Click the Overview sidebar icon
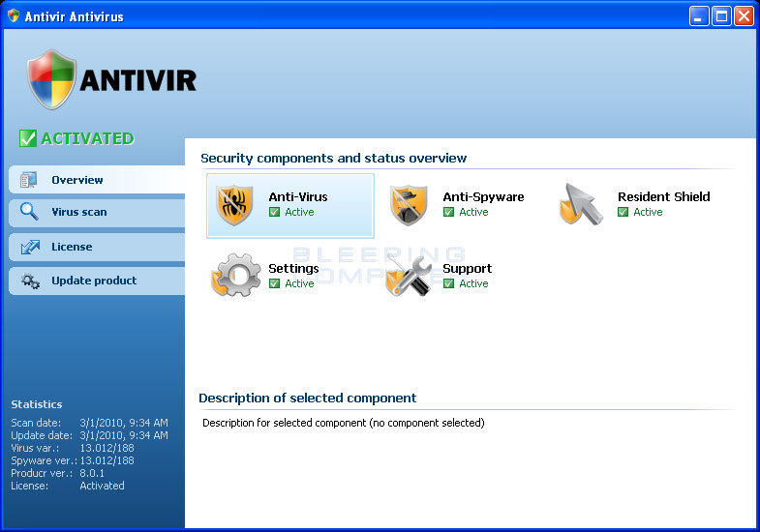Screen dimensions: 760x532 (29, 180)
